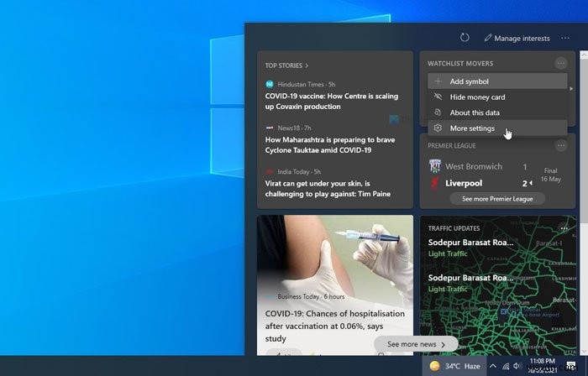
Task: Click See more news button
Action: pos(417,344)
